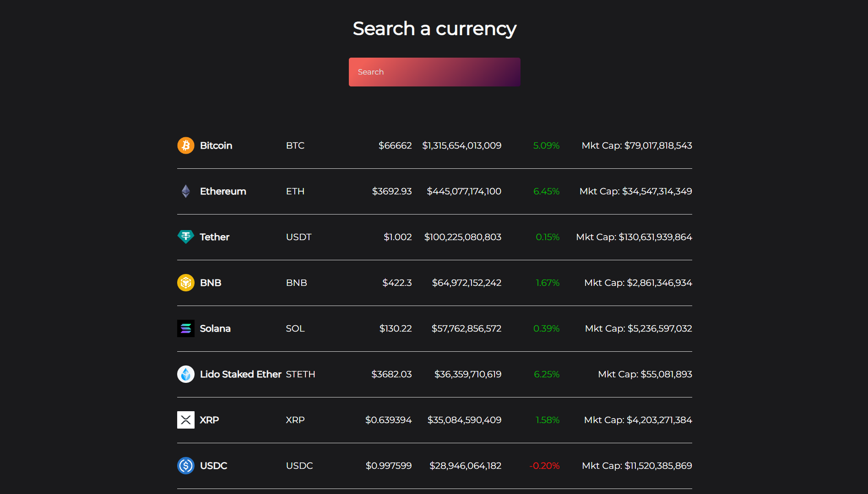Click Bitcoin Mkt Cap $79,017,818,543

(637, 145)
